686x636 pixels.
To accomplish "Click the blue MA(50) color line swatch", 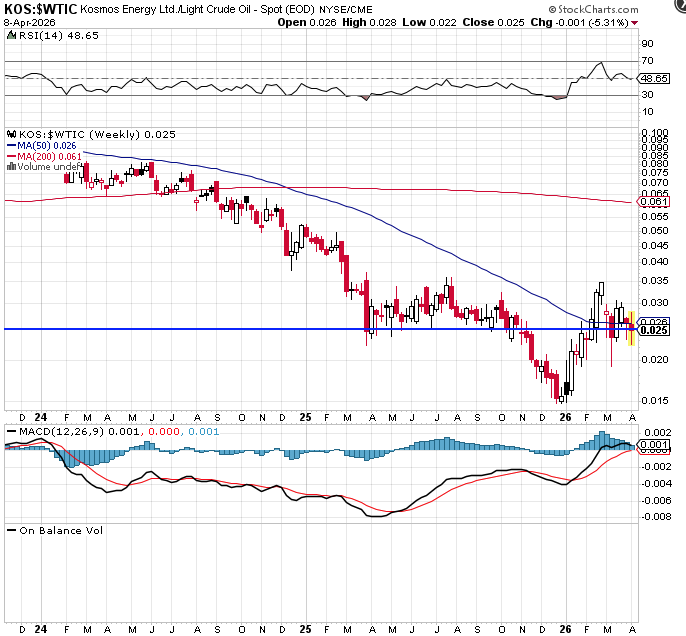I will 10,144.
